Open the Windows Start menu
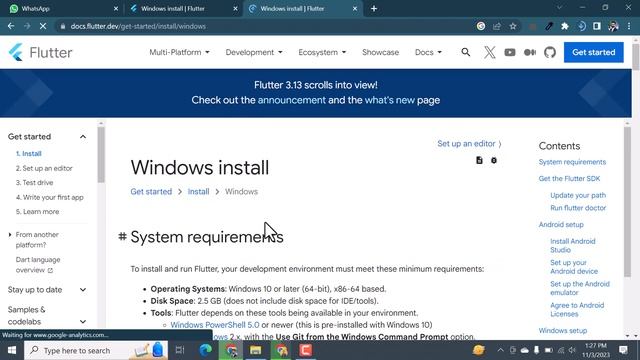Image resolution: width=640 pixels, height=360 pixels. click(11, 350)
